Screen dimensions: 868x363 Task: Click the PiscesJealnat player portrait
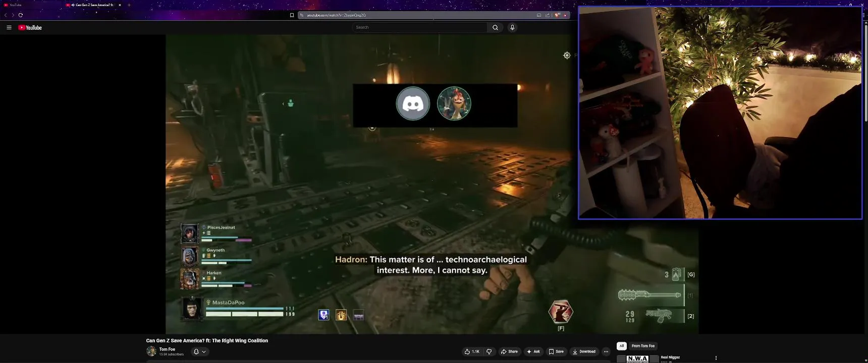[190, 233]
